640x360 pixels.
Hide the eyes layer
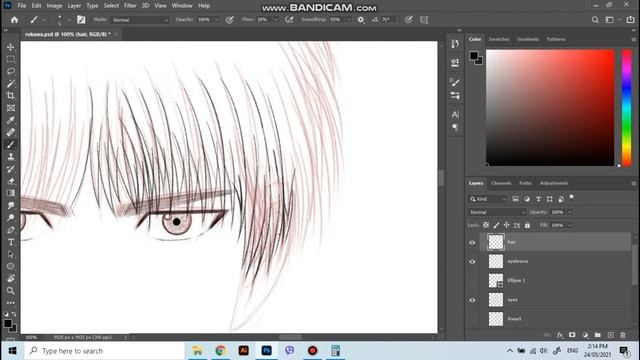[x=472, y=300]
